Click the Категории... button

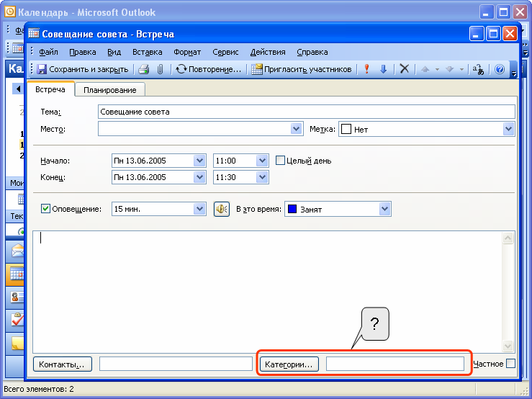(289, 364)
